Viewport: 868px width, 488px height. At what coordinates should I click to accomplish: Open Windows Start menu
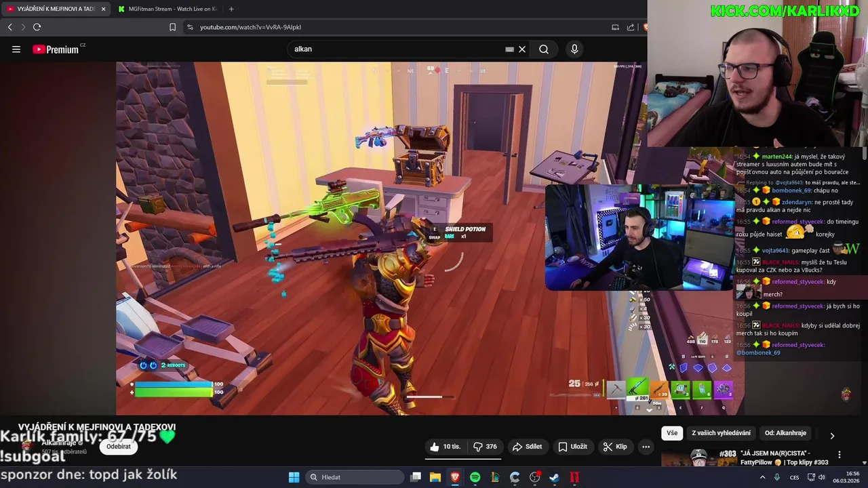[x=294, y=477]
